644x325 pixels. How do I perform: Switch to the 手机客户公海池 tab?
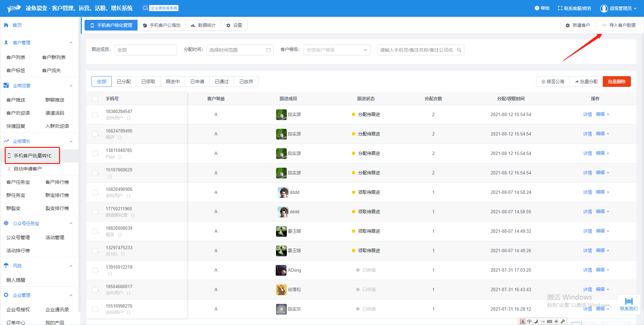pyautogui.click(x=162, y=25)
